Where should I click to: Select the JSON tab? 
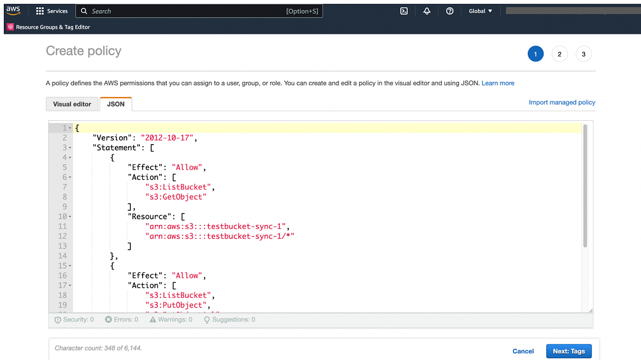[115, 104]
